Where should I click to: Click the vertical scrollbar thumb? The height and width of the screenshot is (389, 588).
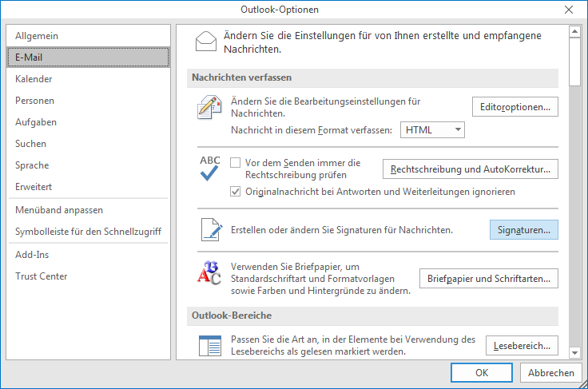(574, 62)
